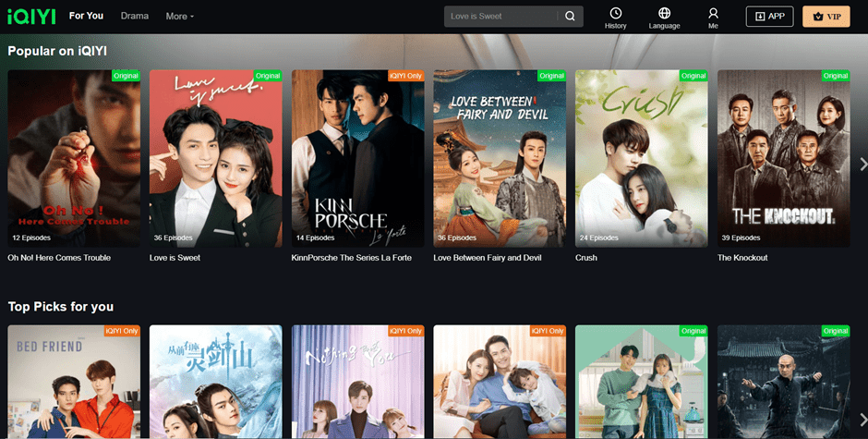
Task: Advance Top Picks carousel with right arrow
Action: pos(862,419)
